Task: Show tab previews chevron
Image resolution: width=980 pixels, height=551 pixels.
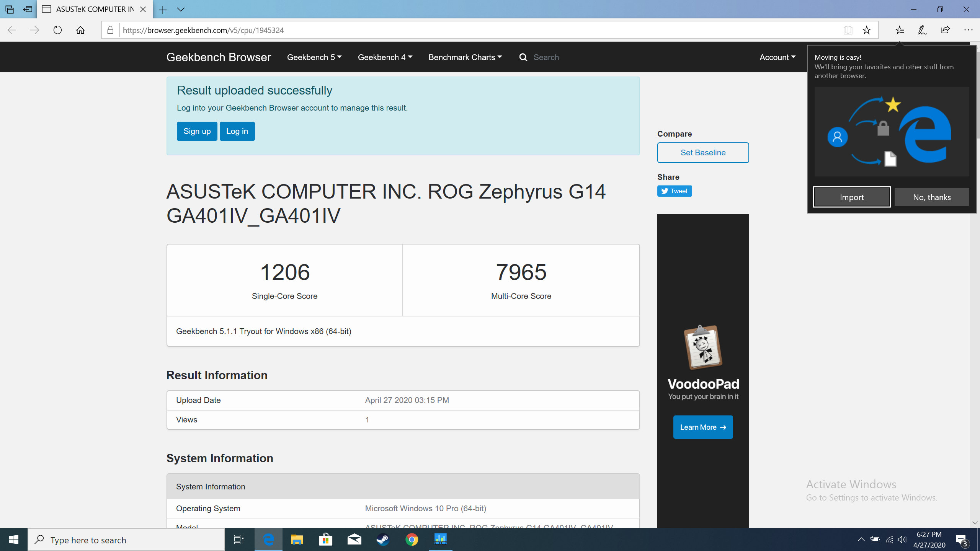Action: click(181, 10)
